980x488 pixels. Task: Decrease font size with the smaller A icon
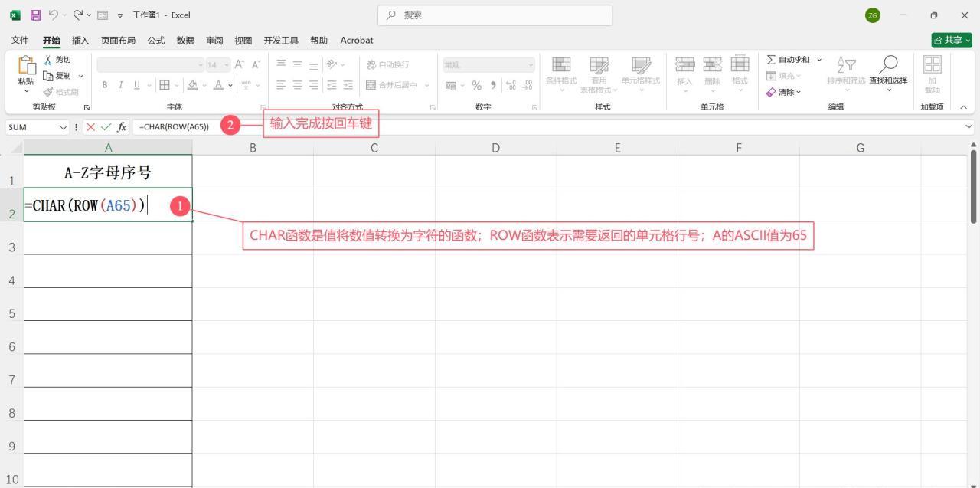click(256, 65)
